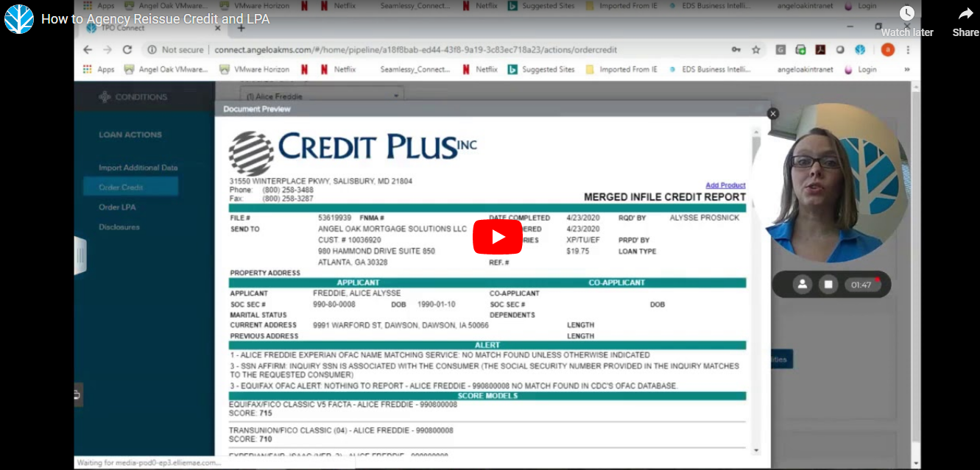Click the Add Product link

[x=725, y=185]
